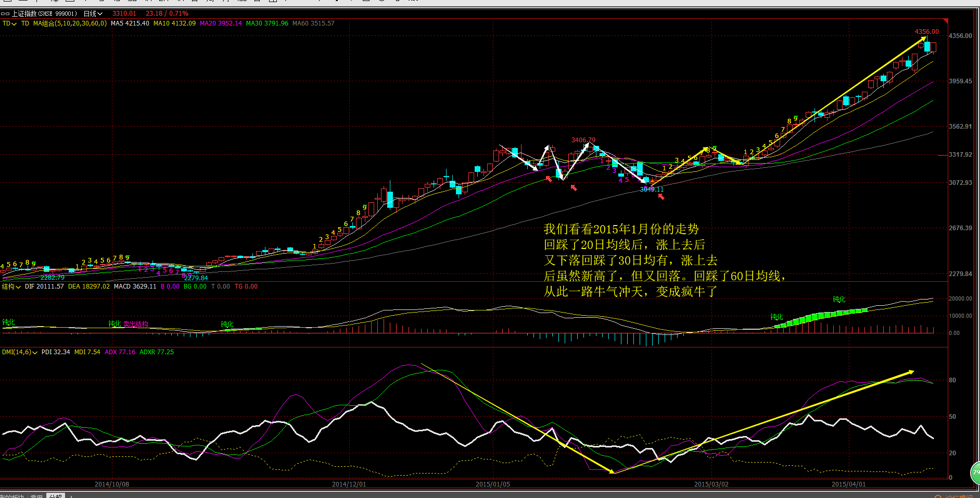Click the red arrow marker below 3049.11 low

pyautogui.click(x=661, y=196)
